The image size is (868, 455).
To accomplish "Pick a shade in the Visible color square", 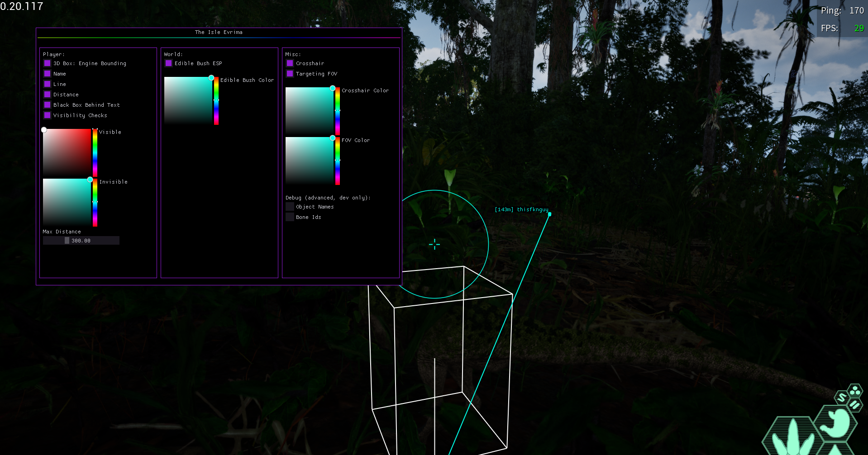I will coord(67,152).
